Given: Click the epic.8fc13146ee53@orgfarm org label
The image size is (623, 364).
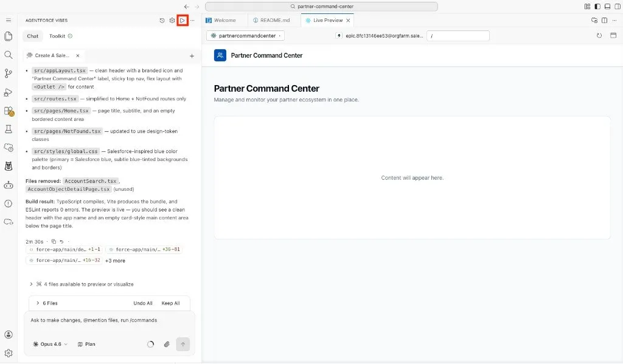Looking at the screenshot, I should tap(385, 36).
